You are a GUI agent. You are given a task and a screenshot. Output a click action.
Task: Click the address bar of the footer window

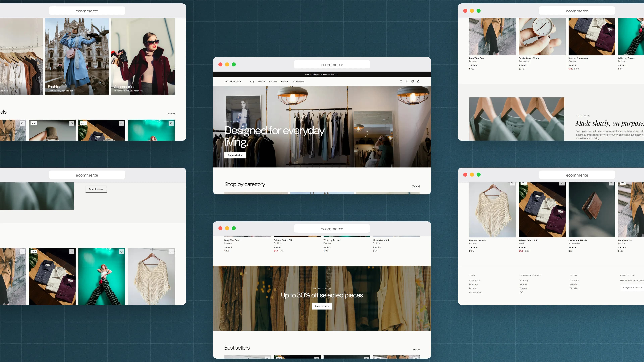click(x=577, y=175)
